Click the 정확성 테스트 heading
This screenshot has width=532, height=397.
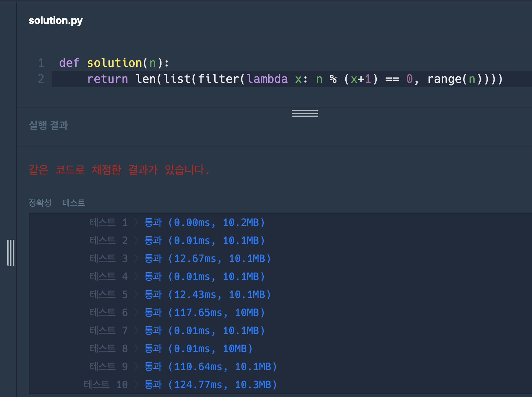point(57,202)
